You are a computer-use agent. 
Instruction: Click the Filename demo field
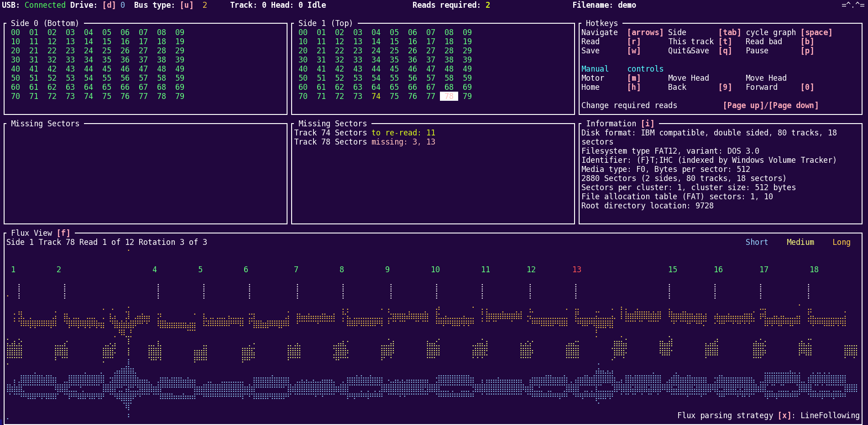(604, 5)
